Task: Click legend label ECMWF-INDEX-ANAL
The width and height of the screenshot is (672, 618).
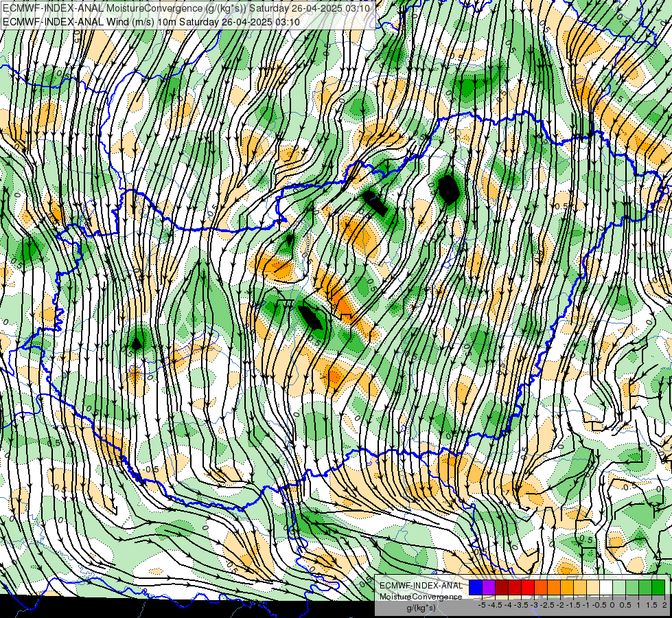Action: point(421,586)
